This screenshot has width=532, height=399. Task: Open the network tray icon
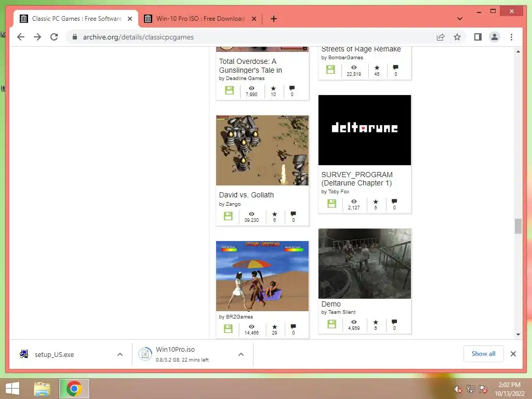point(471,389)
